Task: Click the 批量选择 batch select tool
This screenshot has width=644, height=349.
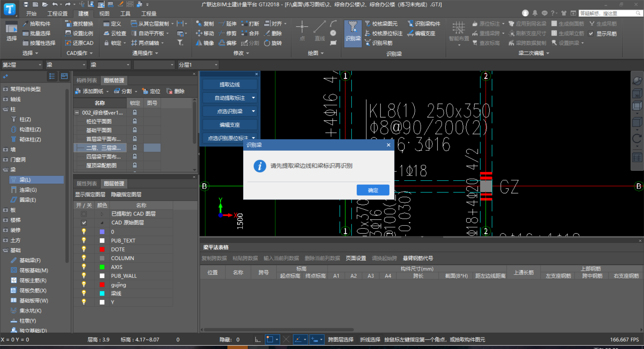Action: pyautogui.click(x=36, y=33)
